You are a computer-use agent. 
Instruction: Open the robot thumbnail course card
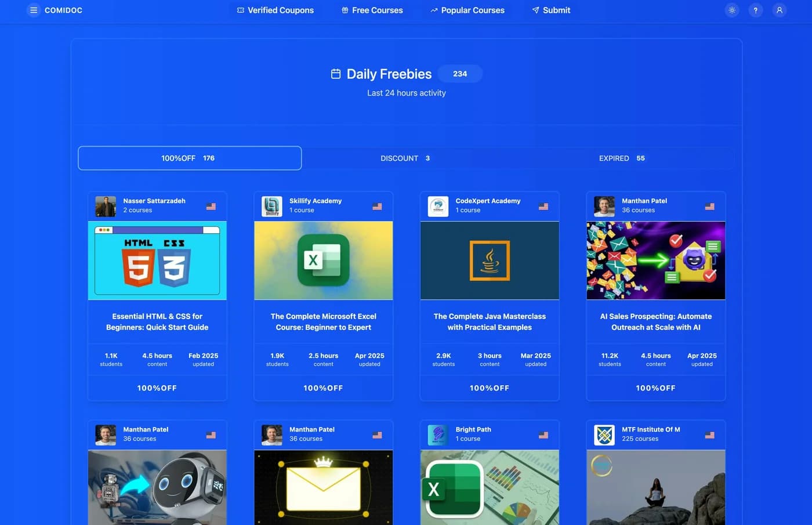coord(157,487)
